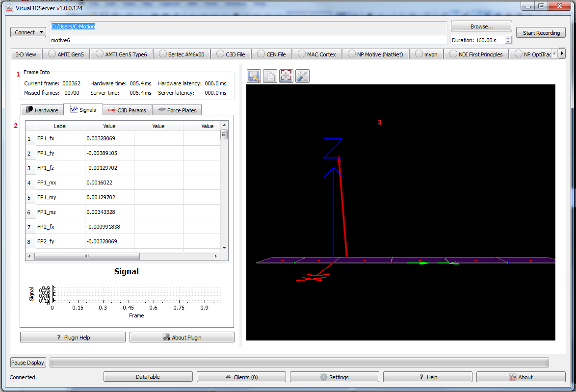Screen dimensions: 576x392
Task: Switch to the 3-D View tab
Action: (x=26, y=54)
